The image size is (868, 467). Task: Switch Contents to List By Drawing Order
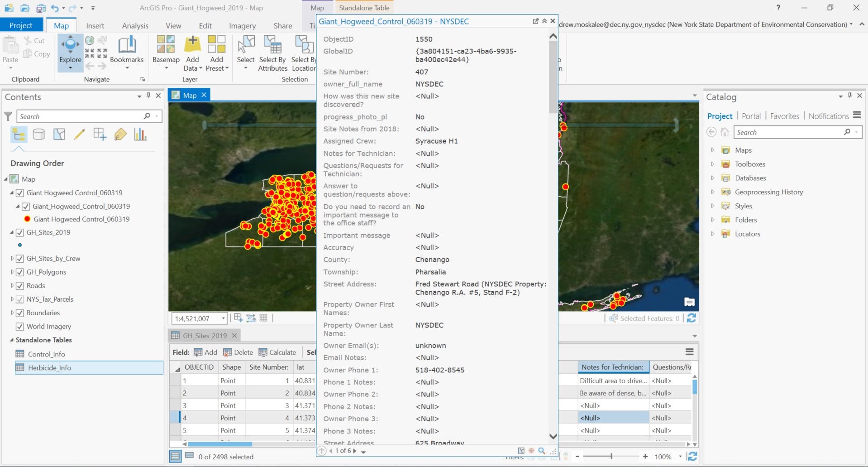pos(19,135)
